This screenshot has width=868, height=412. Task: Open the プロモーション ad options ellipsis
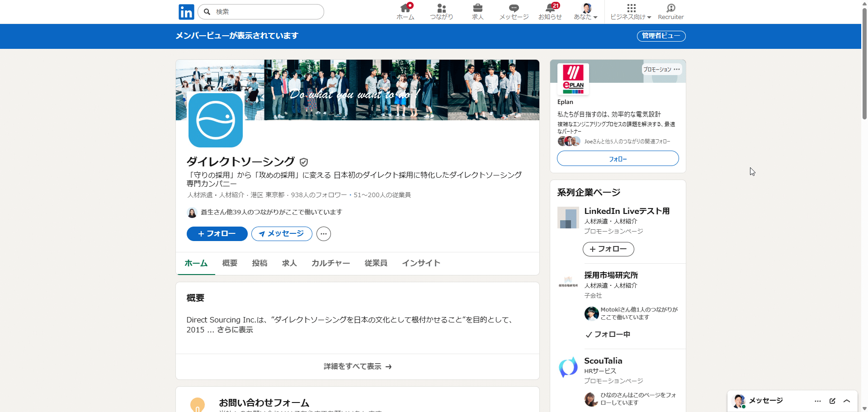pos(677,69)
